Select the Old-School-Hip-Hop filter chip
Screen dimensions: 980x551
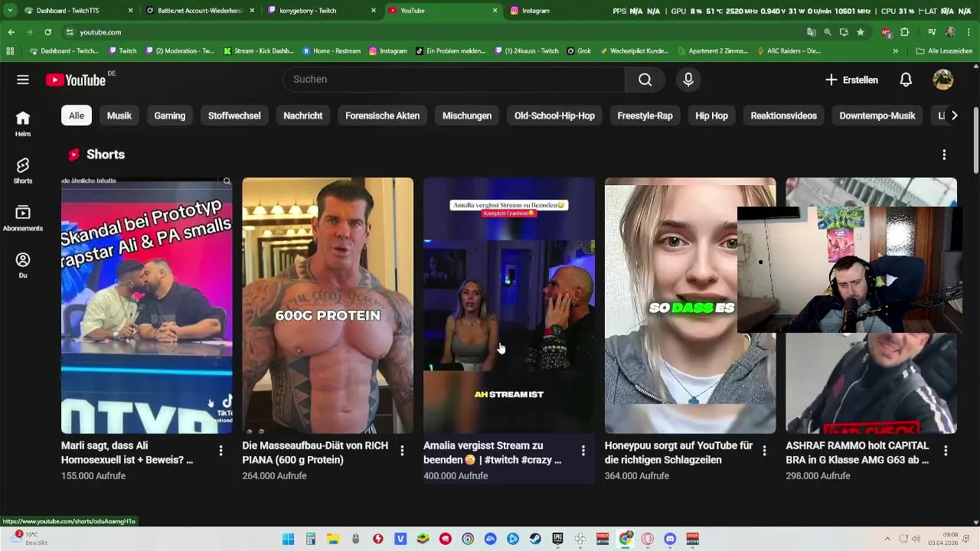click(x=554, y=116)
